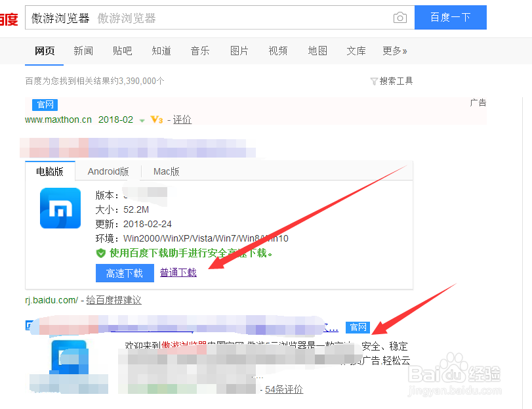Switch to the Android版 tab
This screenshot has height=409, width=532.
pos(108,171)
